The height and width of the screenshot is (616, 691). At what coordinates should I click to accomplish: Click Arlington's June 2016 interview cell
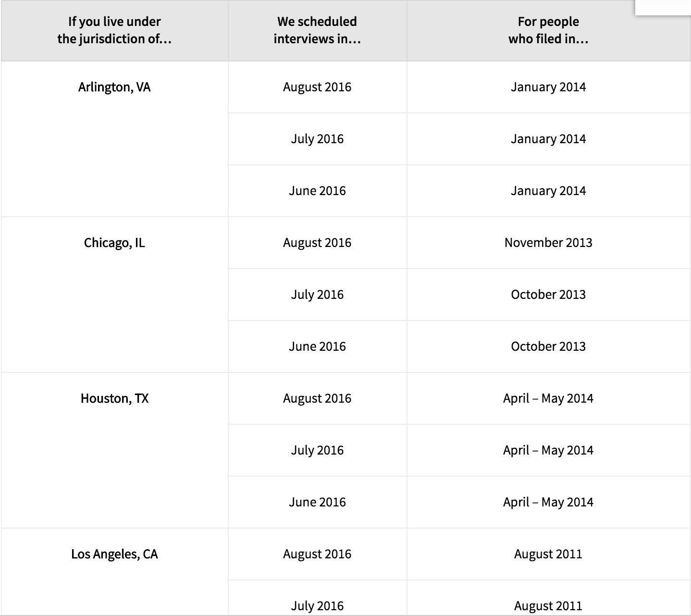[x=317, y=191]
